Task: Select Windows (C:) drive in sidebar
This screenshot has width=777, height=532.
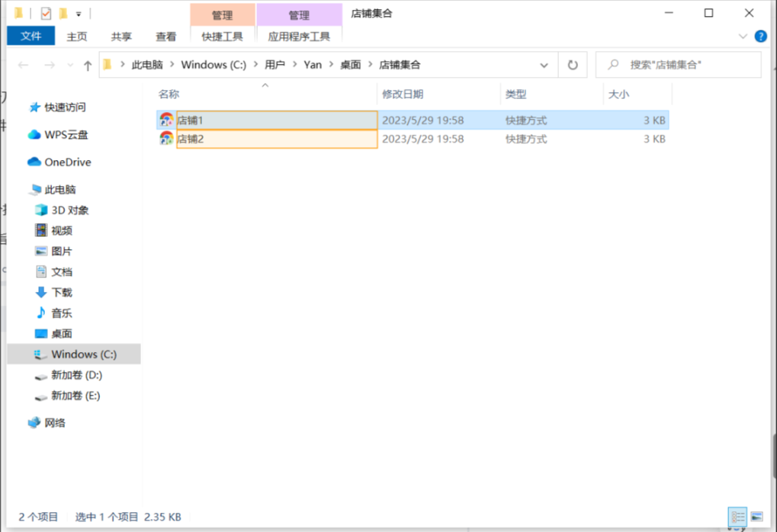Action: coord(74,354)
